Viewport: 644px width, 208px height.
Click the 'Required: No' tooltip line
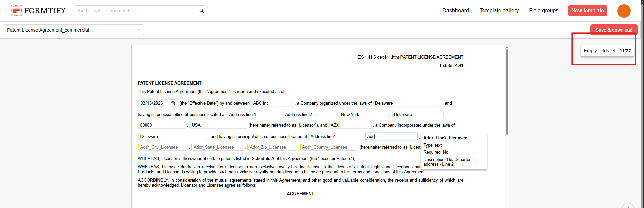(436, 152)
